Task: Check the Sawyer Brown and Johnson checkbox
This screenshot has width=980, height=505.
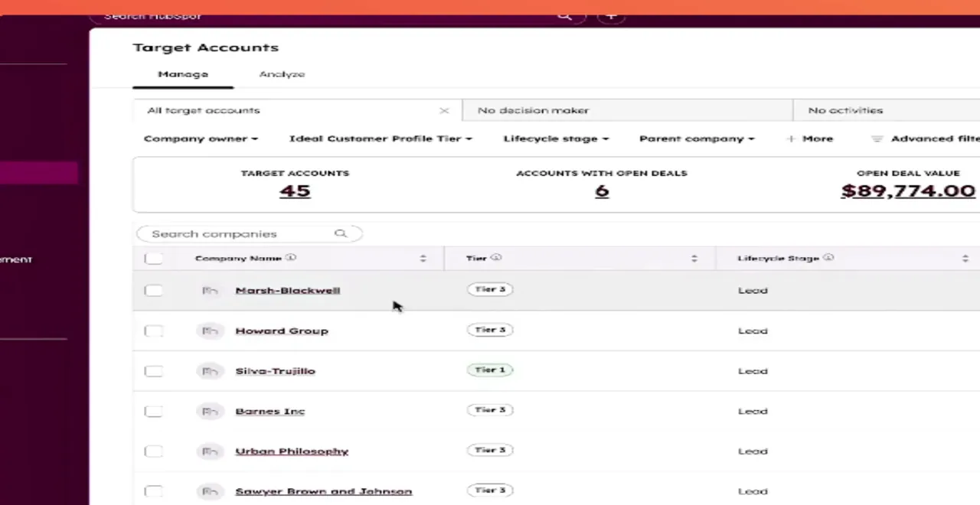Action: (153, 491)
